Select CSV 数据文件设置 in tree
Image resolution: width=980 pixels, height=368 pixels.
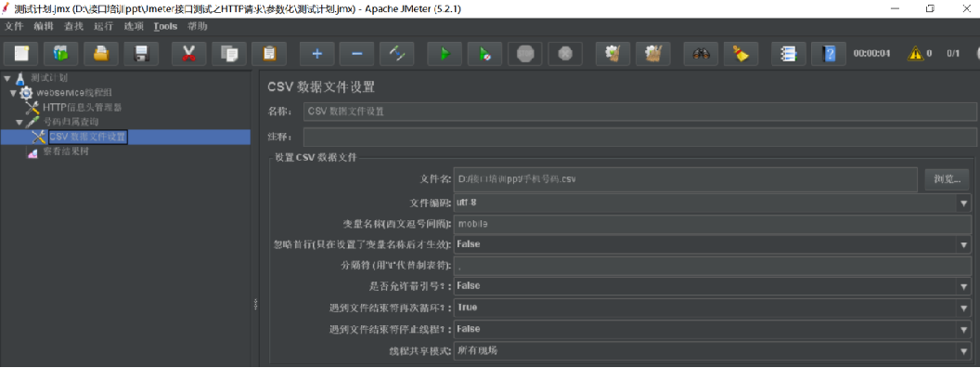coord(88,137)
